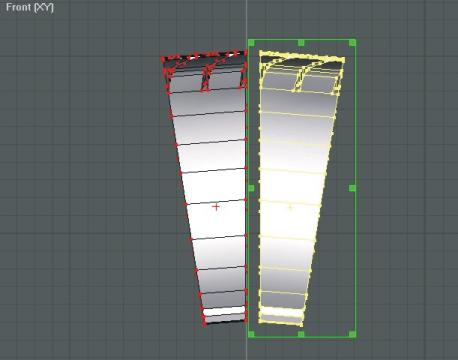This screenshot has width=458, height=360.
Task: Select the middle-right green bounding box handle
Action: (352, 188)
